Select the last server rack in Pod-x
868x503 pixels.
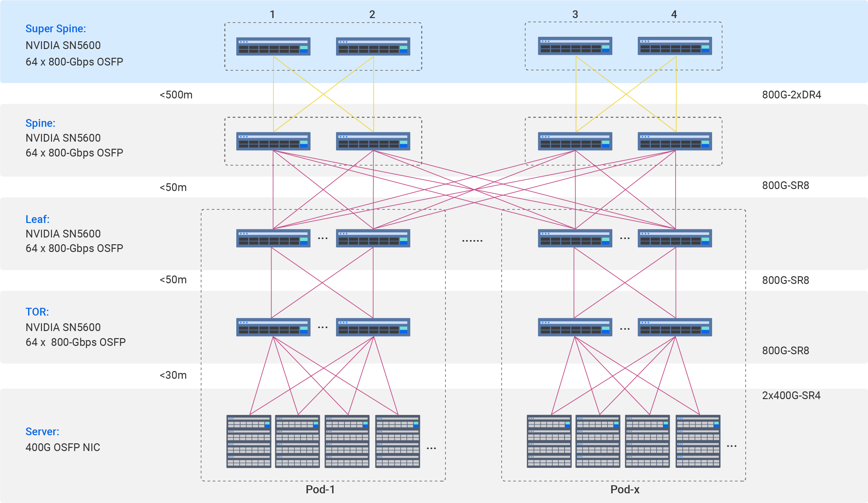click(x=698, y=441)
